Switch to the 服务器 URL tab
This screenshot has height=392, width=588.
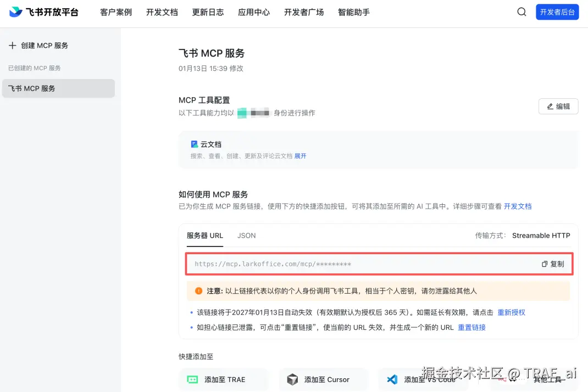[205, 236]
